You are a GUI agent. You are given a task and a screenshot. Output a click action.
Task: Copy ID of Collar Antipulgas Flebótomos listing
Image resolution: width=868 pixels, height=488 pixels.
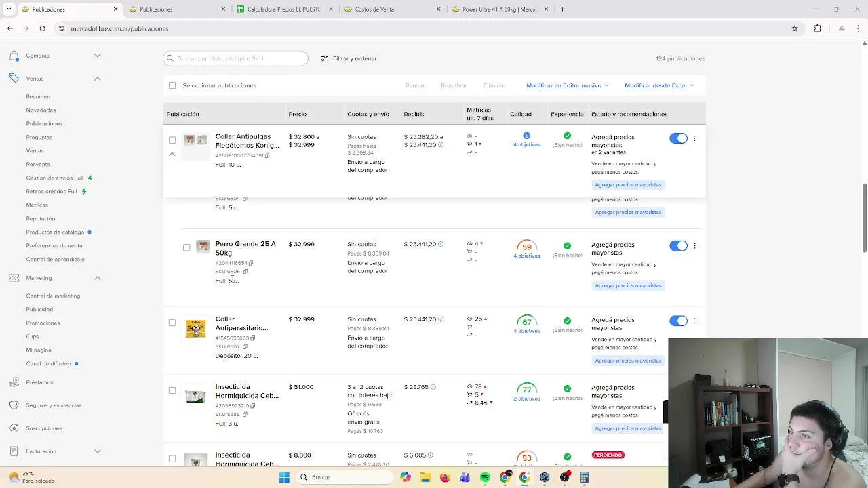tap(267, 155)
